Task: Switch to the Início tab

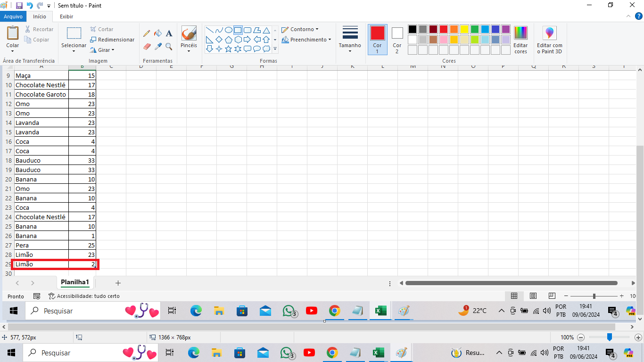Action: 40,16
